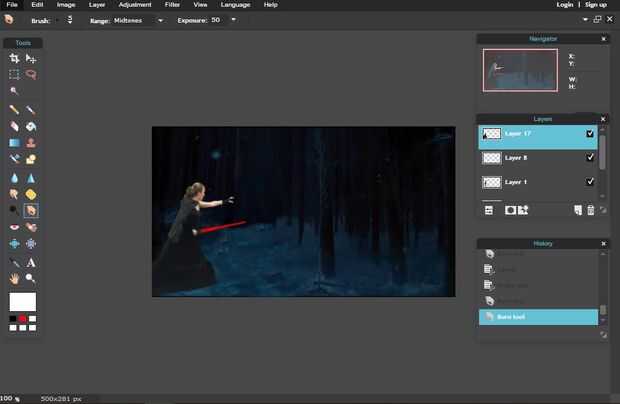Open the large main color swatch
The image size is (620, 404).
coord(23,302)
